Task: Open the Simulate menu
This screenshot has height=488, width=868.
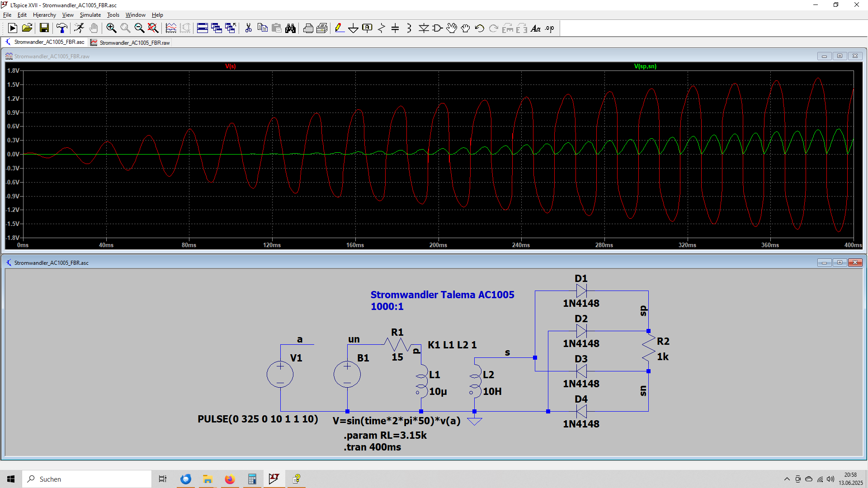Action: coord(90,15)
